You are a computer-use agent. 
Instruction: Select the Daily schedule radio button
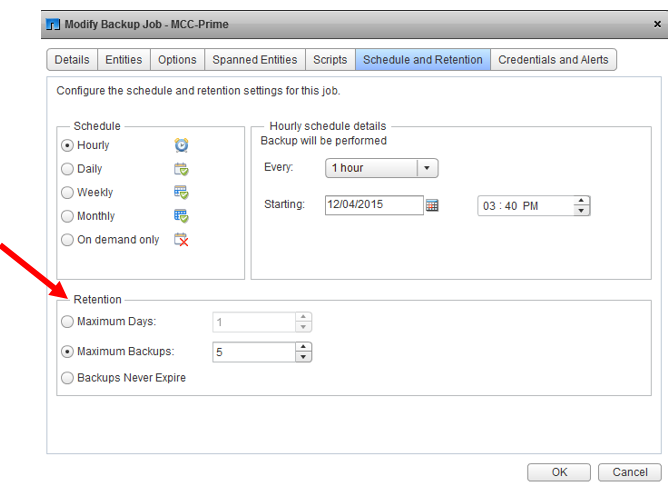[x=67, y=169]
